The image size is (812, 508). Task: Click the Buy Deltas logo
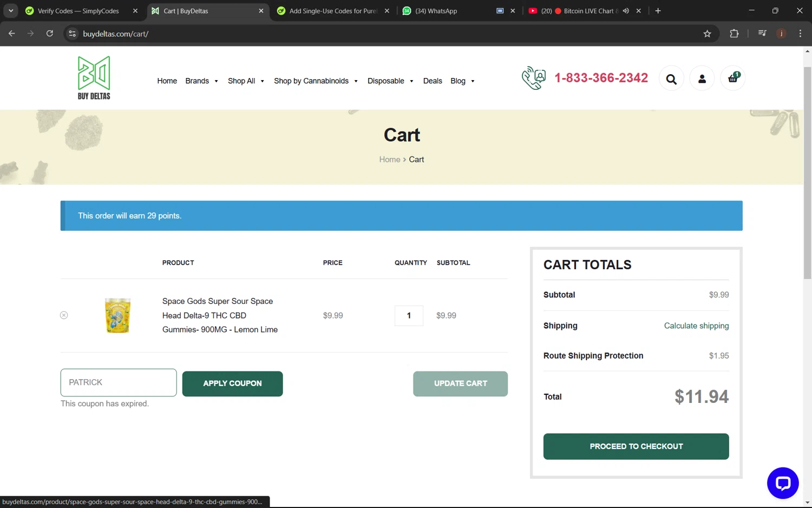(x=94, y=78)
